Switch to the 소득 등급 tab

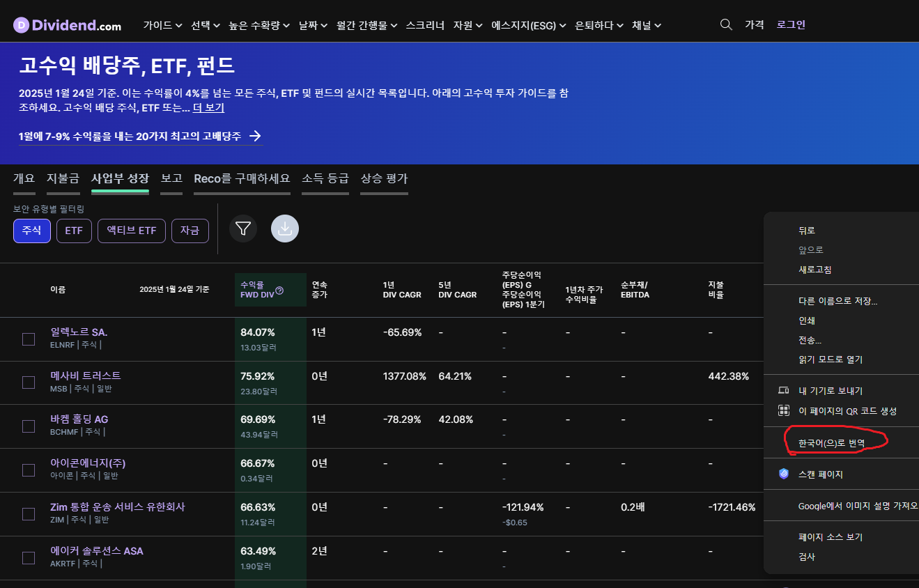click(x=325, y=178)
